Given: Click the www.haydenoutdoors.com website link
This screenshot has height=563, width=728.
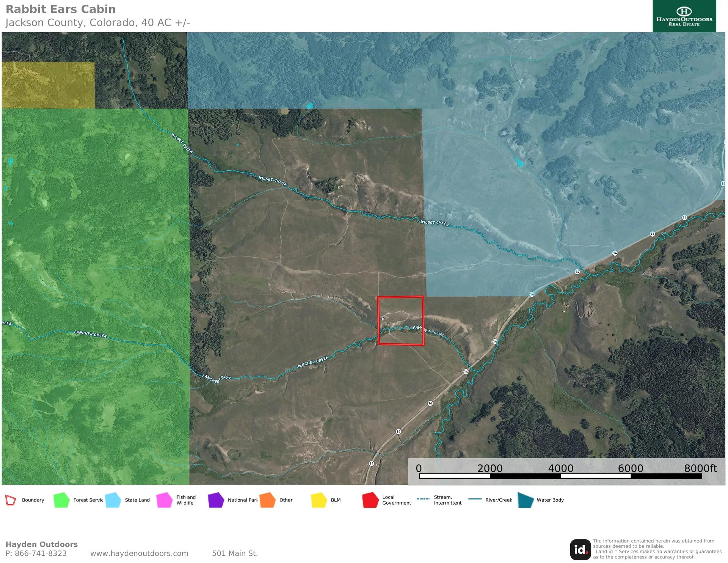Looking at the screenshot, I should 139,554.
